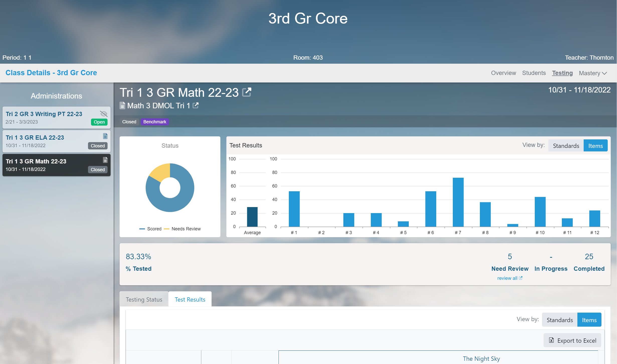This screenshot has height=364, width=617.
Task: Click document icon on Tri 1 Math card
Action: point(105,160)
